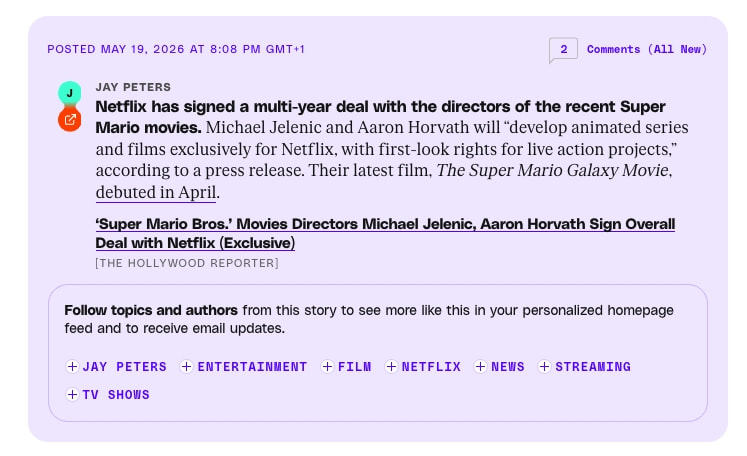Follow TV Shows topic with the plus icon

pyautogui.click(x=72, y=395)
